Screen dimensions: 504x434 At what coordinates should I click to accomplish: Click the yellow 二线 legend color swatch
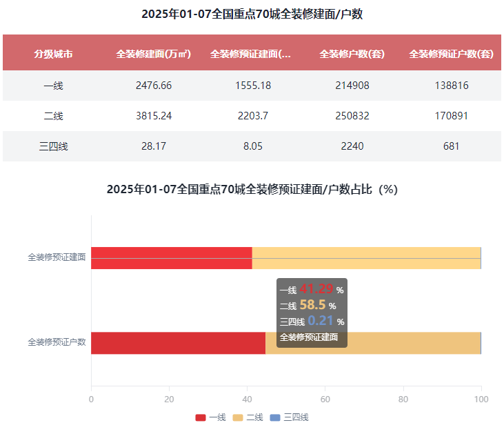pyautogui.click(x=238, y=417)
